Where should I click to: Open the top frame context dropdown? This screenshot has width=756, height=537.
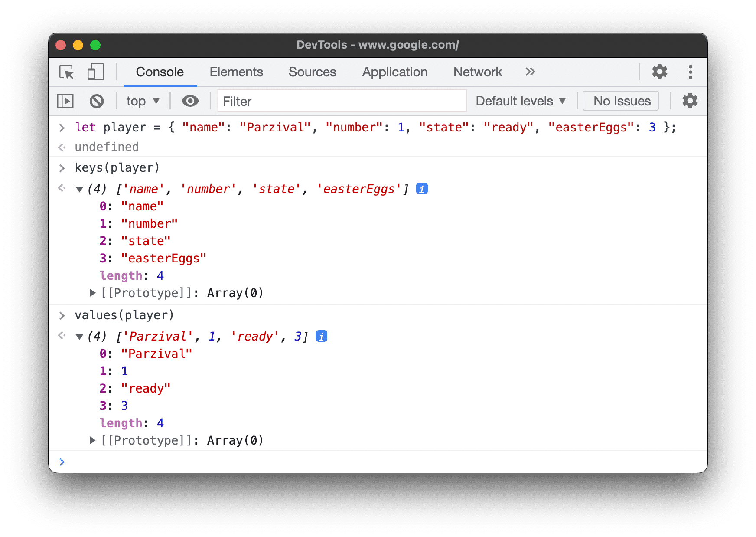[x=142, y=101]
